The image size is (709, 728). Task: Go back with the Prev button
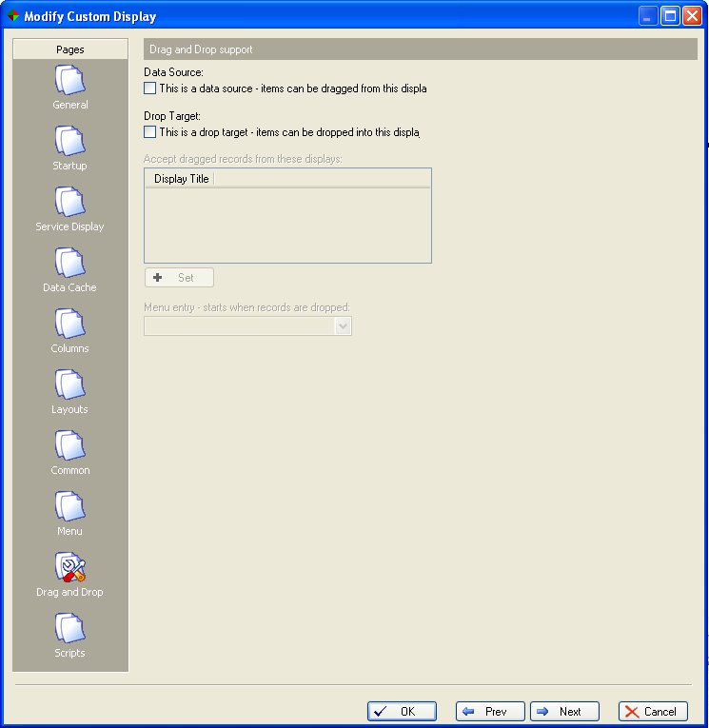click(490, 711)
